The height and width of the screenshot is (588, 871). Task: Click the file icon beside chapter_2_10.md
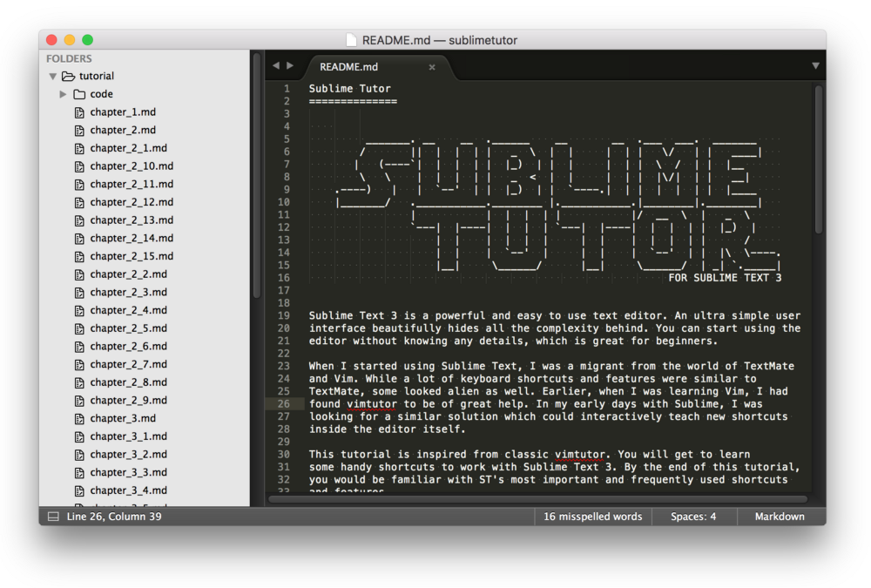(x=79, y=166)
